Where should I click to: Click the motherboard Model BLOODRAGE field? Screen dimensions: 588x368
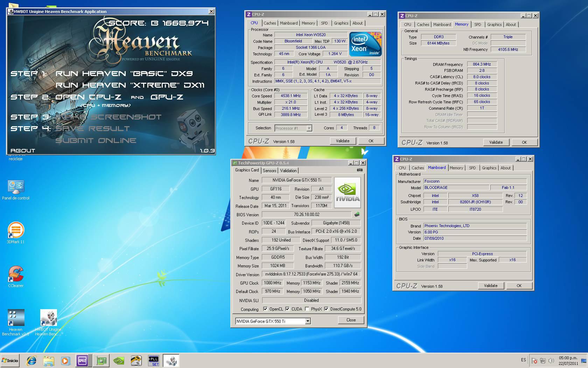(x=456, y=188)
